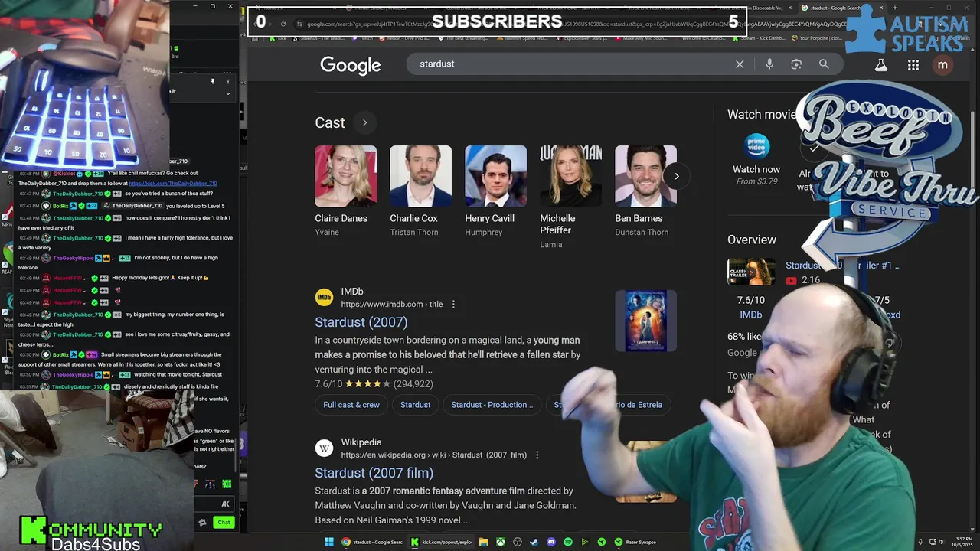Open the Google apps grid

[x=913, y=65]
